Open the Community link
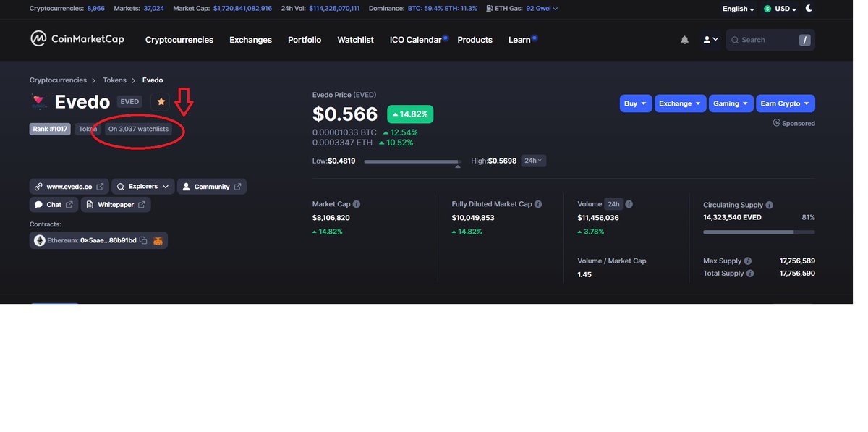Viewport: 868px width, 432px height. point(212,187)
